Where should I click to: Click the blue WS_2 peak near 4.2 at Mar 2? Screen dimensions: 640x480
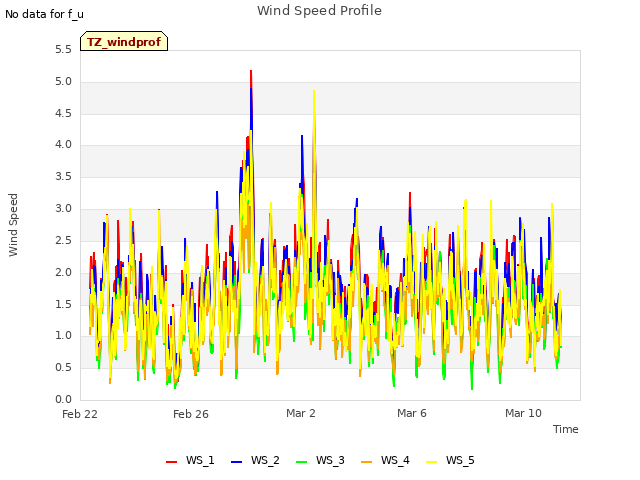click(x=302, y=136)
